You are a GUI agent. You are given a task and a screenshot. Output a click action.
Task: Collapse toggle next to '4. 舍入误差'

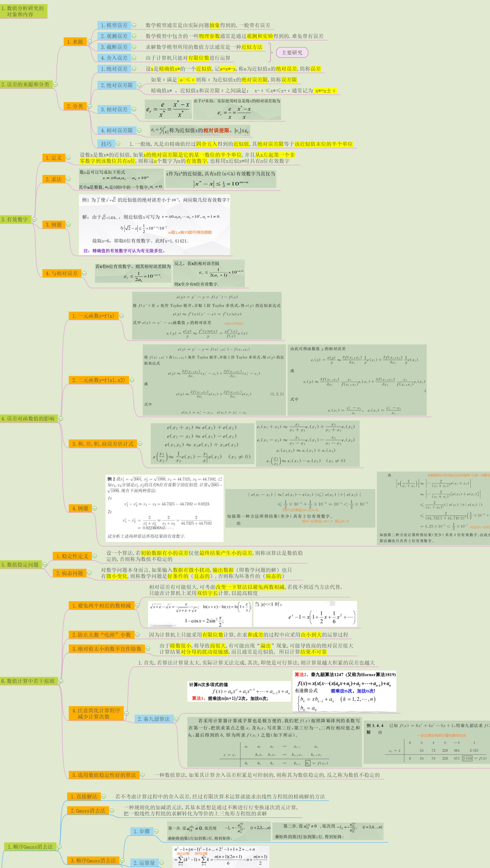[134, 58]
